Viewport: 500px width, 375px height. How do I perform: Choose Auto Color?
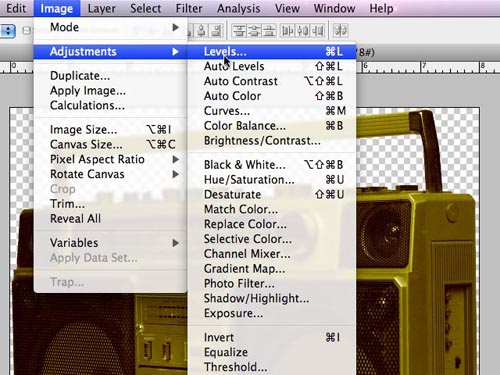(272, 96)
